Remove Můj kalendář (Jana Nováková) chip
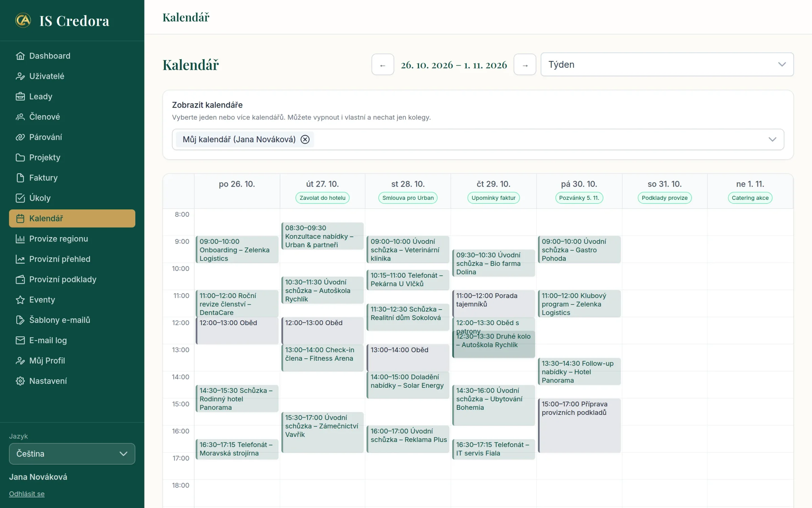 pyautogui.click(x=305, y=140)
